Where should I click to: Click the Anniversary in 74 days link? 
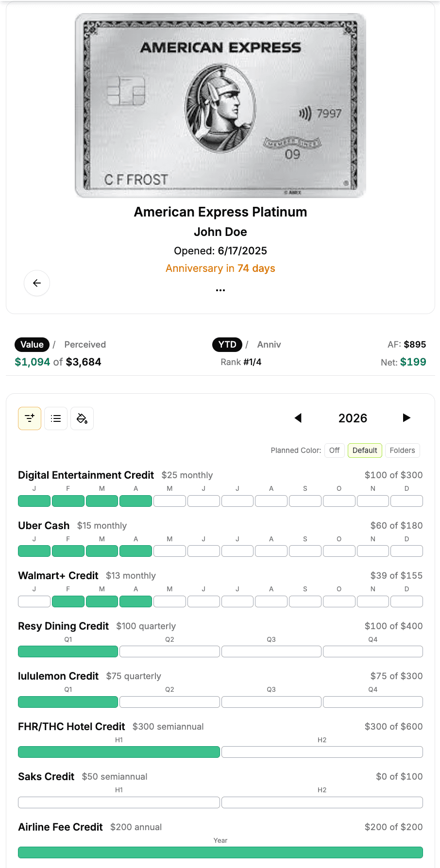point(220,268)
